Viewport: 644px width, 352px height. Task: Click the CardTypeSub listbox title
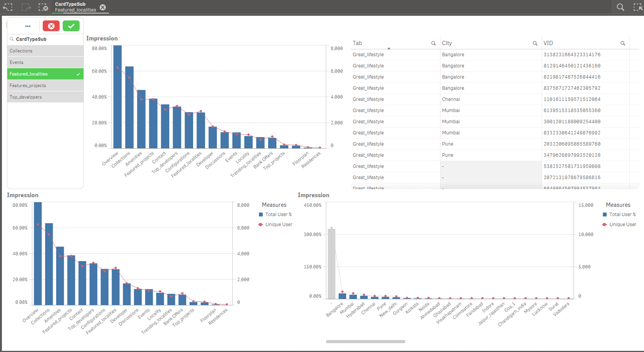click(31, 39)
